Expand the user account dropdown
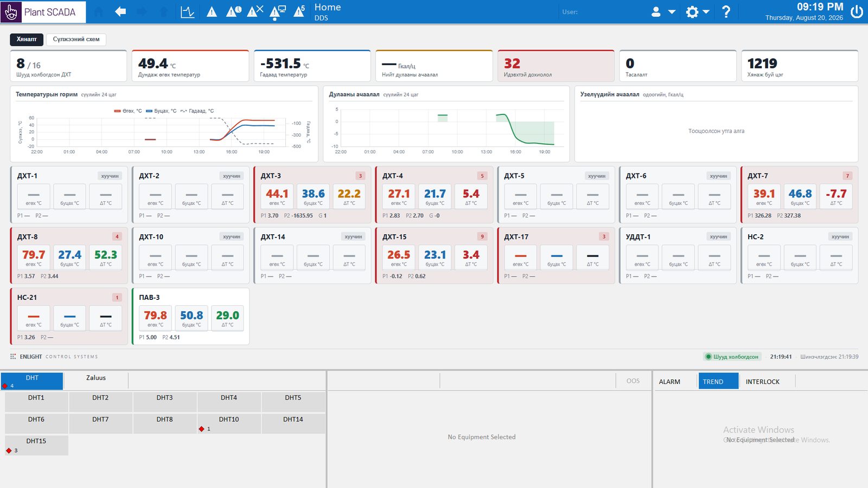The width and height of the screenshot is (868, 488). click(663, 11)
